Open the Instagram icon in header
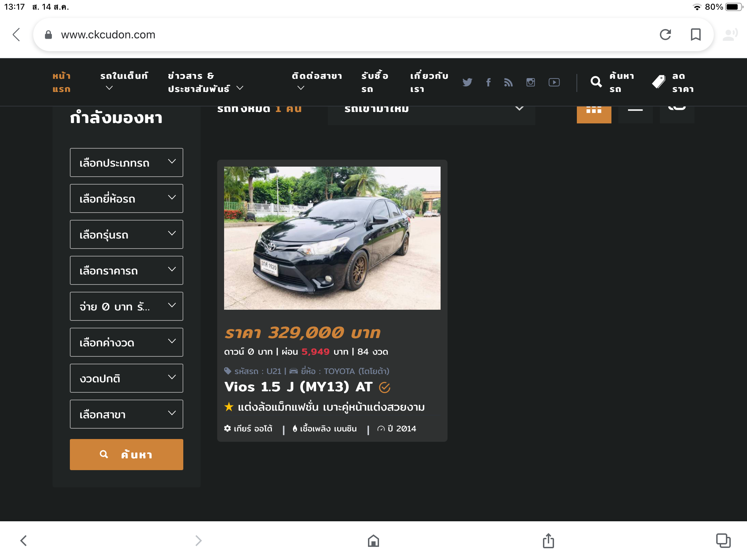This screenshot has width=747, height=560. tap(531, 82)
